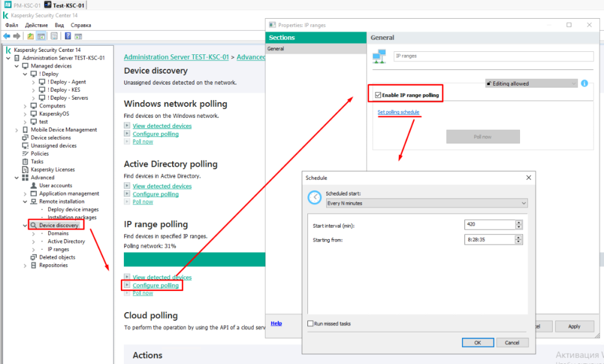Expand the Mobile Device Management node arrow
This screenshot has width=604, height=364.
pyautogui.click(x=16, y=130)
